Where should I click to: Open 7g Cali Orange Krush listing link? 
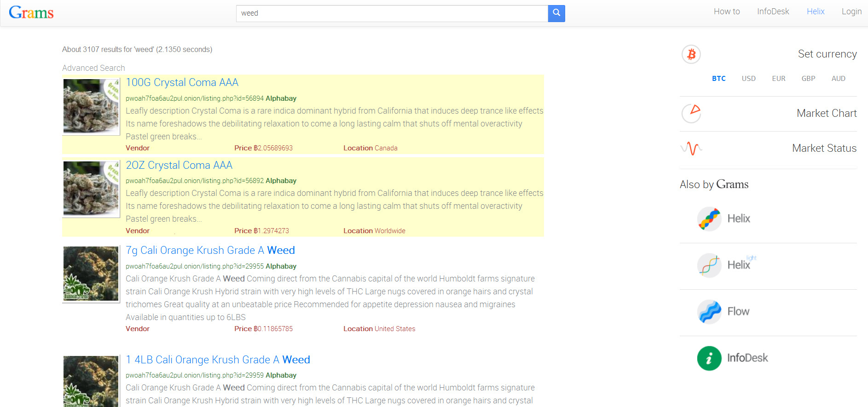pyautogui.click(x=210, y=250)
